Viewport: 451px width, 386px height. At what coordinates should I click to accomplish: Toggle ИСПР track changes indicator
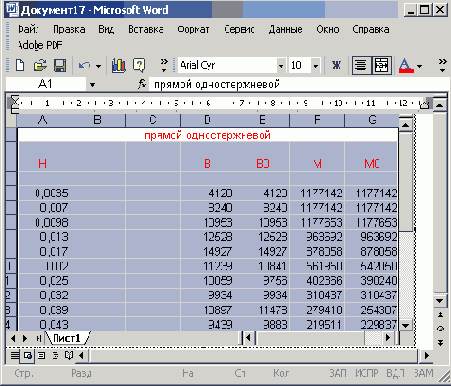pyautogui.click(x=367, y=373)
